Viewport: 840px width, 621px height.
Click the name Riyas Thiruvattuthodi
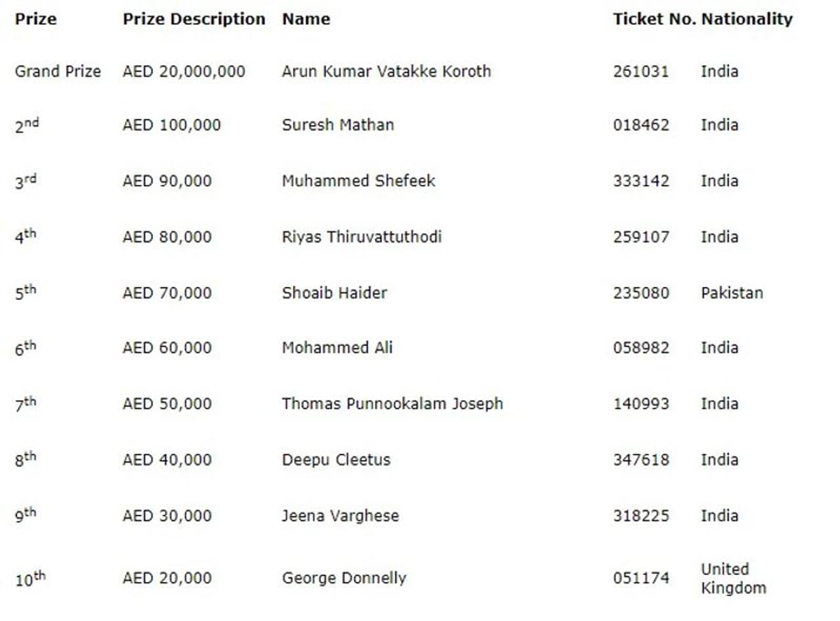[x=362, y=236]
